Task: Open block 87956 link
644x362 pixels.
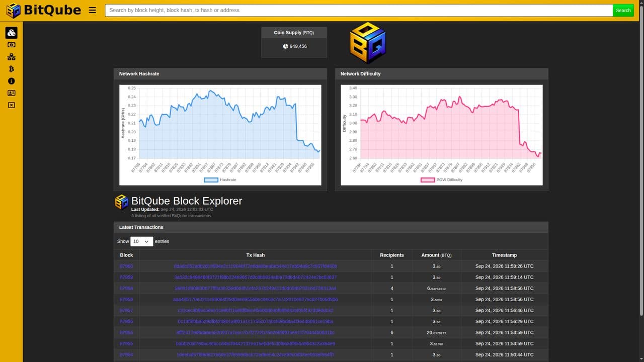Action: pyautogui.click(x=126, y=321)
